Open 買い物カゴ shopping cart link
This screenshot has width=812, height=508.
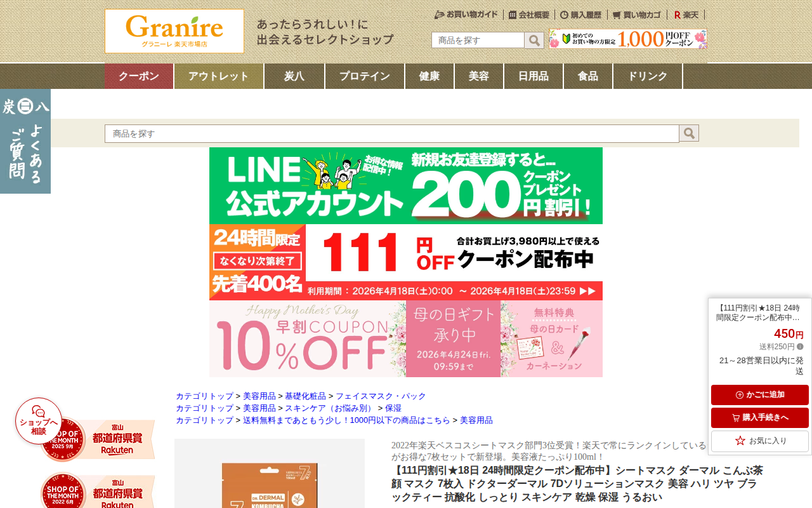[x=637, y=15]
